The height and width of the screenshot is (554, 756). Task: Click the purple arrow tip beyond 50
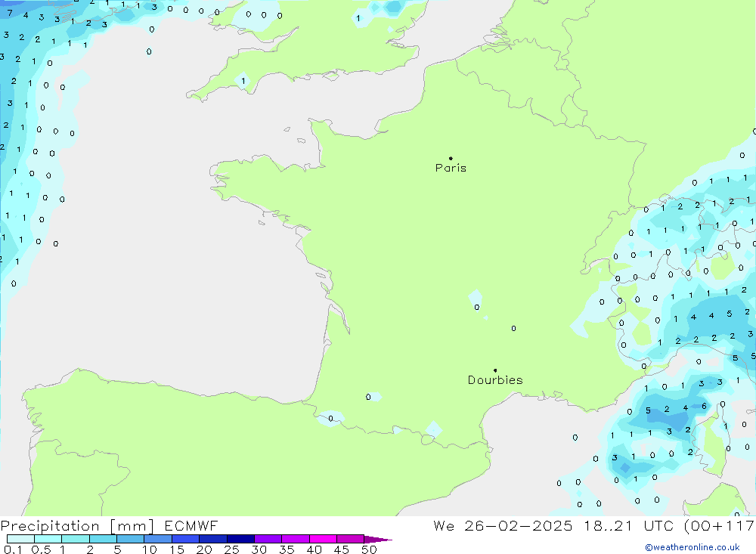coord(377,539)
